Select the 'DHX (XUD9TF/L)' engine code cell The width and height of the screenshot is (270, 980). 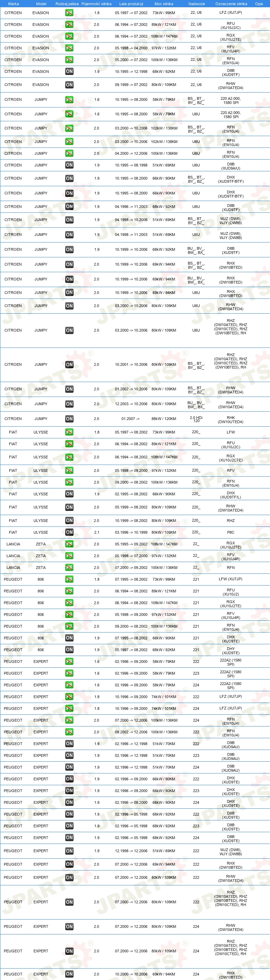click(x=231, y=495)
